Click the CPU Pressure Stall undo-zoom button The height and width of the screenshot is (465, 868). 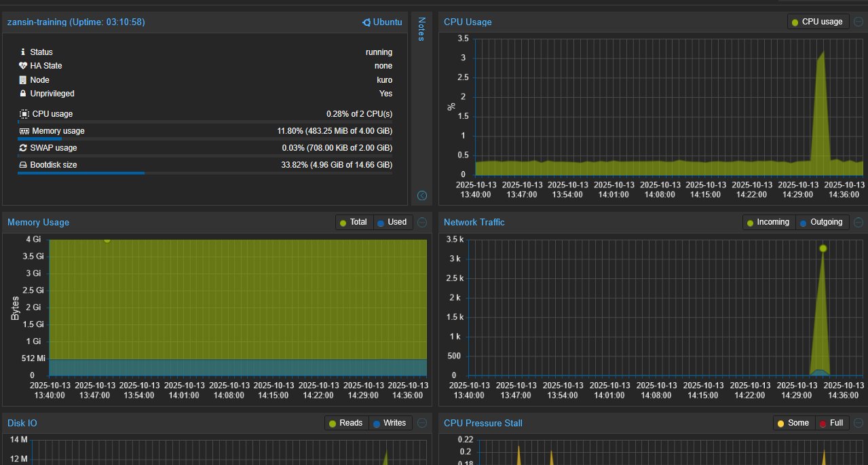tap(858, 423)
